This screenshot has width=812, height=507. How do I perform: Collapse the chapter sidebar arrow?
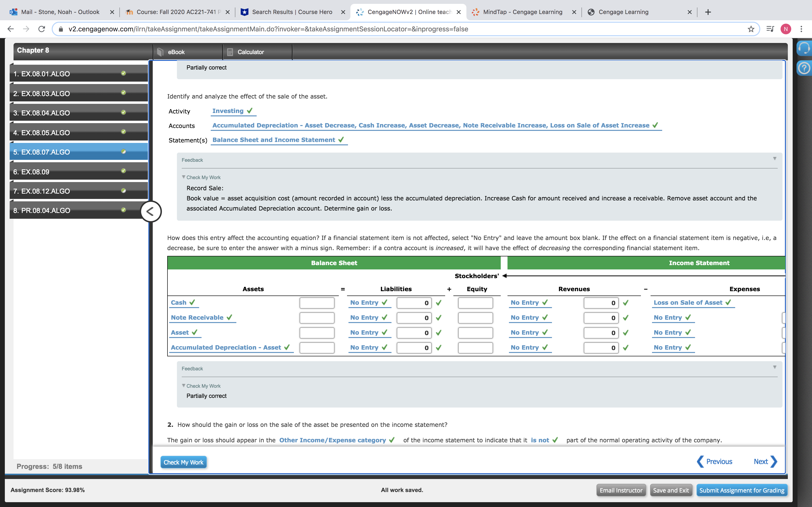[x=151, y=211]
